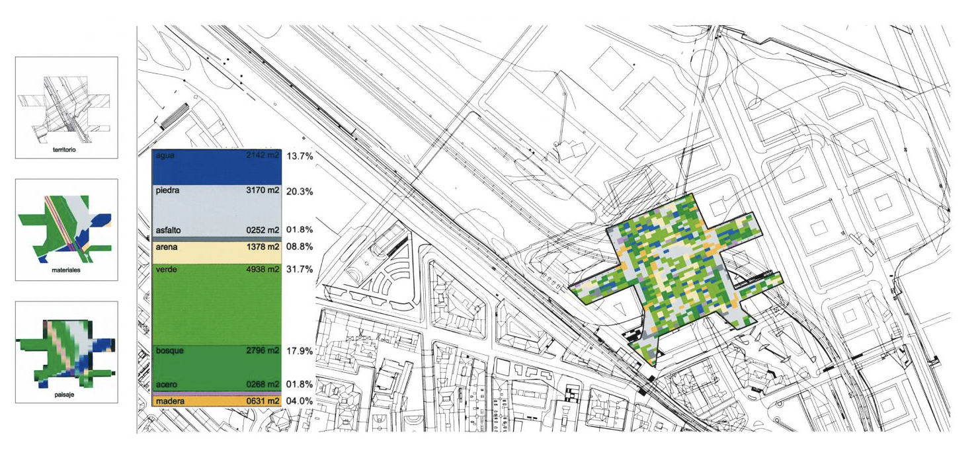Screen dimensions: 980x460
Task: Click the '08.8%' percentage for arena
Action: click(300, 248)
